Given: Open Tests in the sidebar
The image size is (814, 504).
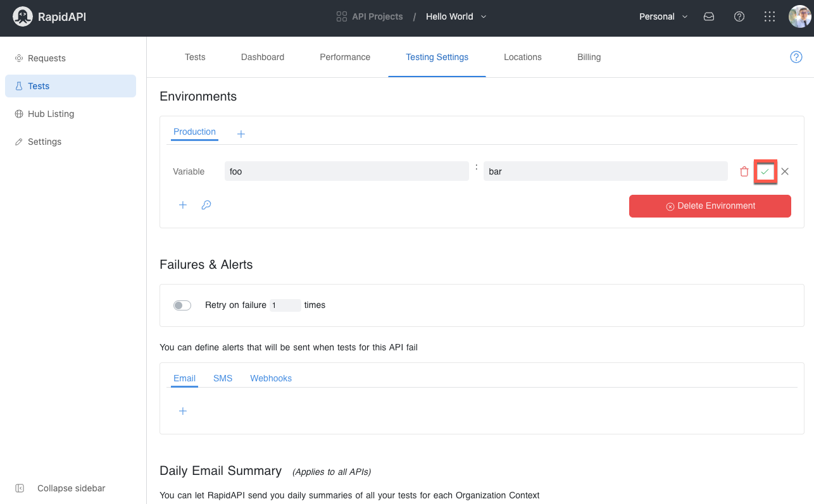Looking at the screenshot, I should (70, 86).
